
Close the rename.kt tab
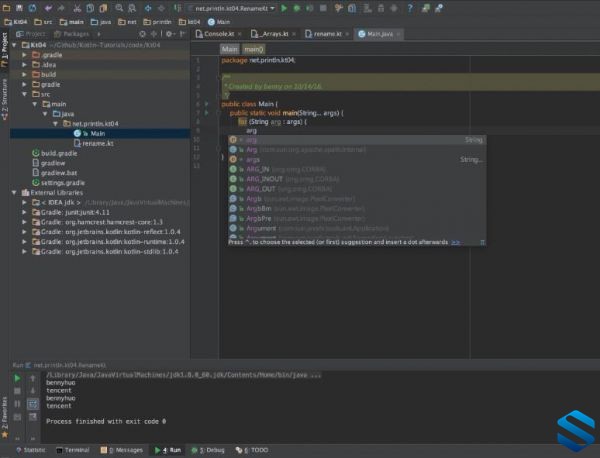pos(347,34)
